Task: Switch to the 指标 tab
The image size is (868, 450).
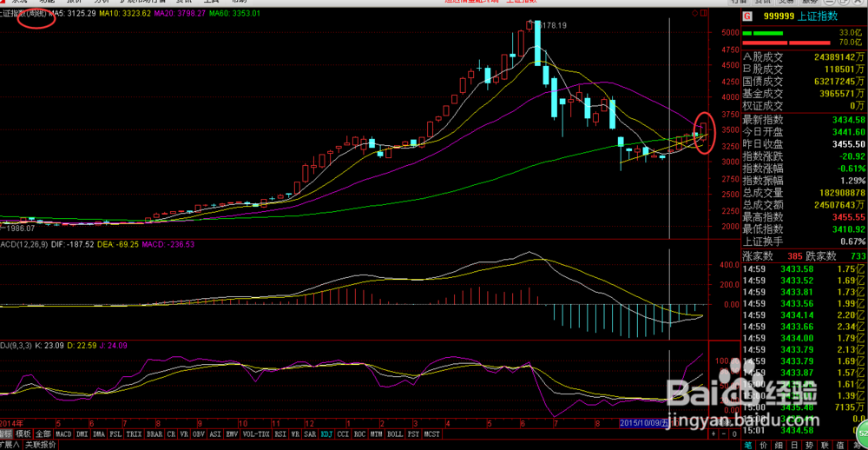Action: (x=6, y=434)
